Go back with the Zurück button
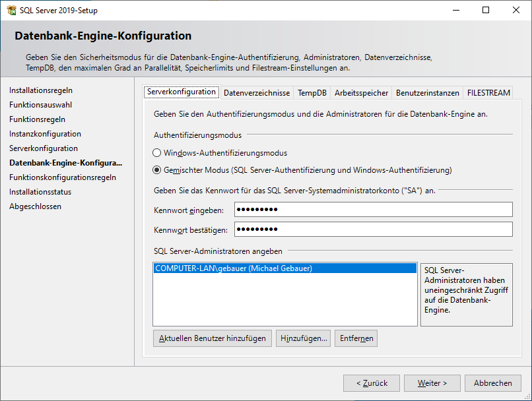Image resolution: width=532 pixels, height=401 pixels. pyautogui.click(x=371, y=383)
